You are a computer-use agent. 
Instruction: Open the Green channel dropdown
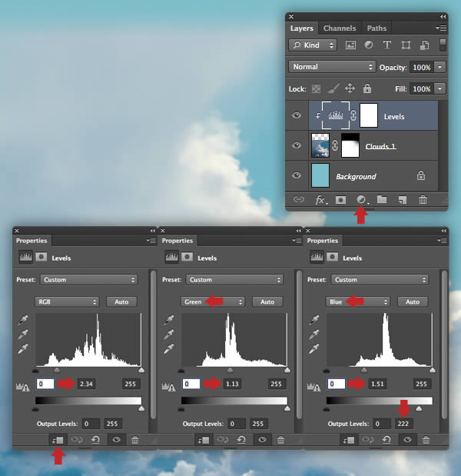pyautogui.click(x=213, y=301)
